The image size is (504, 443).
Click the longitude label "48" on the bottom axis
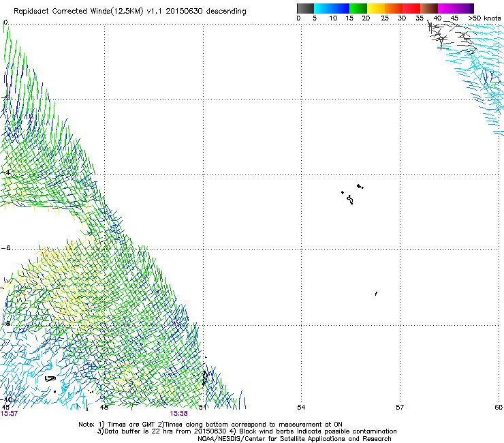[x=104, y=407]
